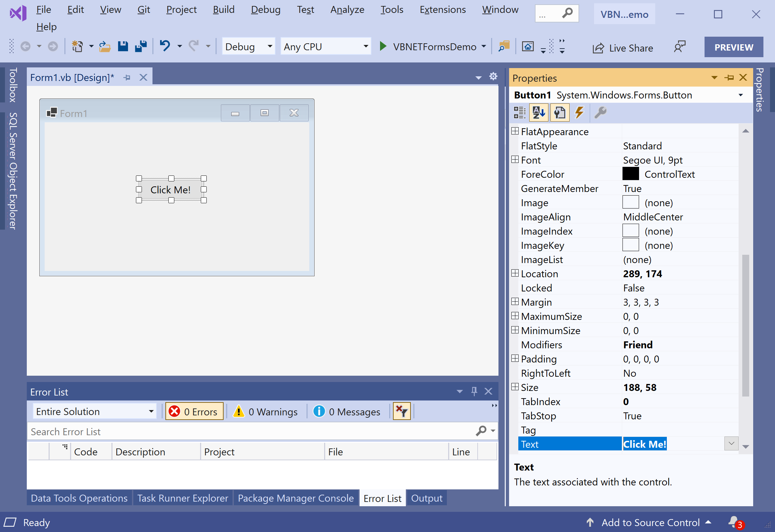
Task: Start debugging with the green play icon
Action: 383,46
